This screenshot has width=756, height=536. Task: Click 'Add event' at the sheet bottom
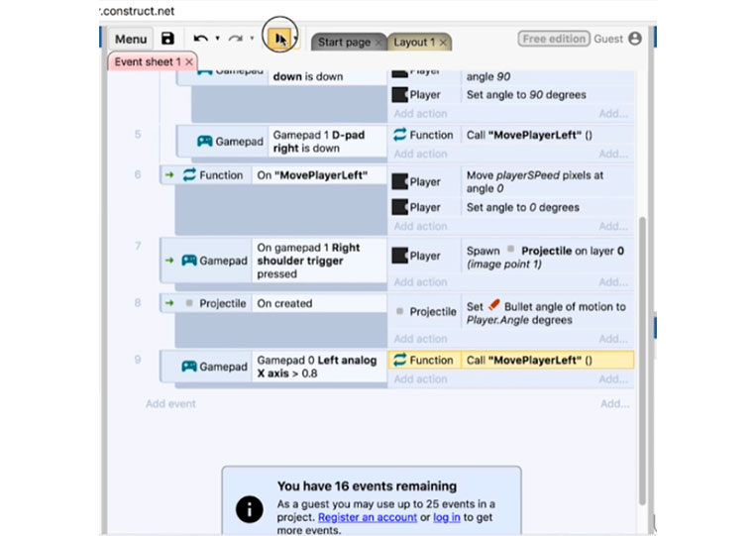click(170, 404)
